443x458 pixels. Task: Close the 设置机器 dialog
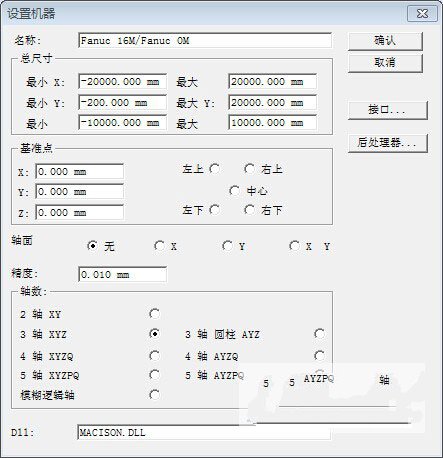(x=422, y=14)
